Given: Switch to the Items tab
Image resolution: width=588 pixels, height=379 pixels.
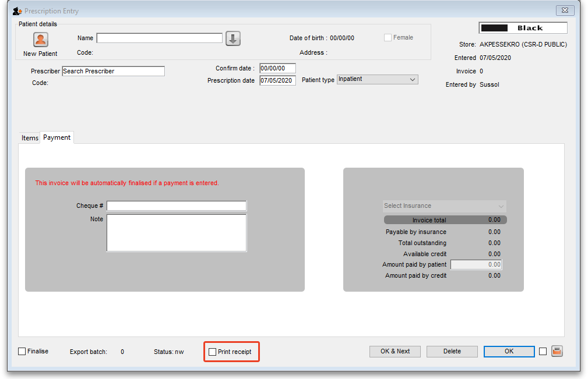Looking at the screenshot, I should tap(30, 138).
